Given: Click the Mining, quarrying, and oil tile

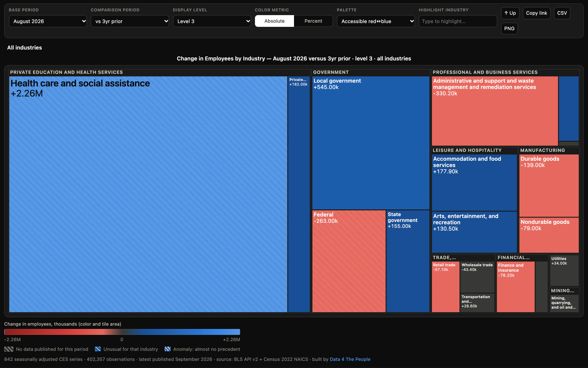Looking at the screenshot, I should [x=564, y=303].
